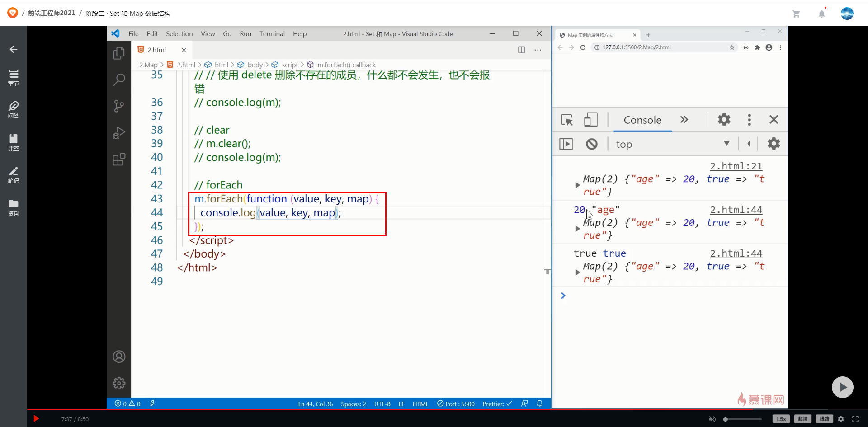The image size is (868, 427).
Task: Close the 2.html editor tab
Action: (184, 50)
